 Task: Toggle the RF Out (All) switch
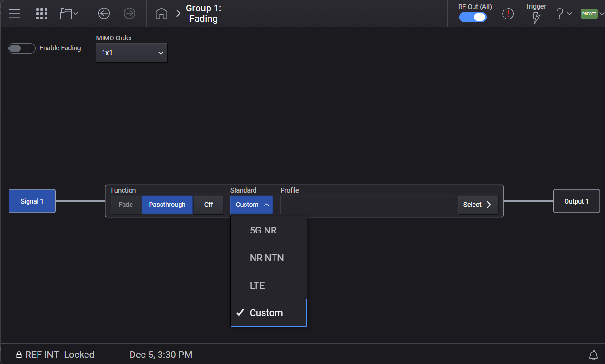click(x=473, y=17)
